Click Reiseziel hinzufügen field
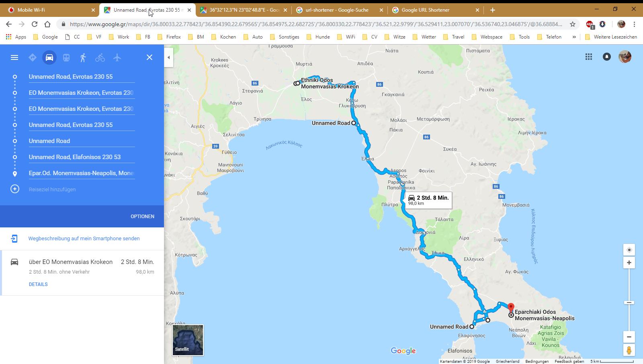Image resolution: width=643 pixels, height=364 pixels. click(82, 189)
